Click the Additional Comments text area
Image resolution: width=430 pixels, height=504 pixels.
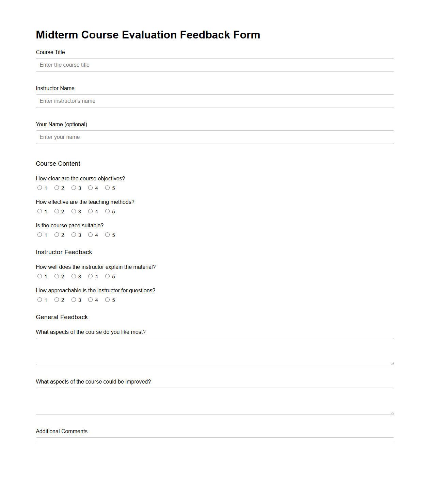coord(215,441)
